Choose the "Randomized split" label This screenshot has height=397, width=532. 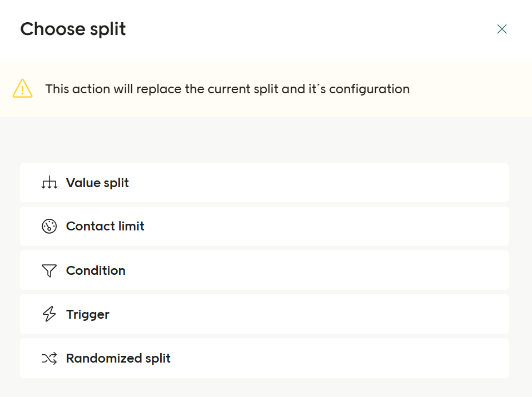118,359
